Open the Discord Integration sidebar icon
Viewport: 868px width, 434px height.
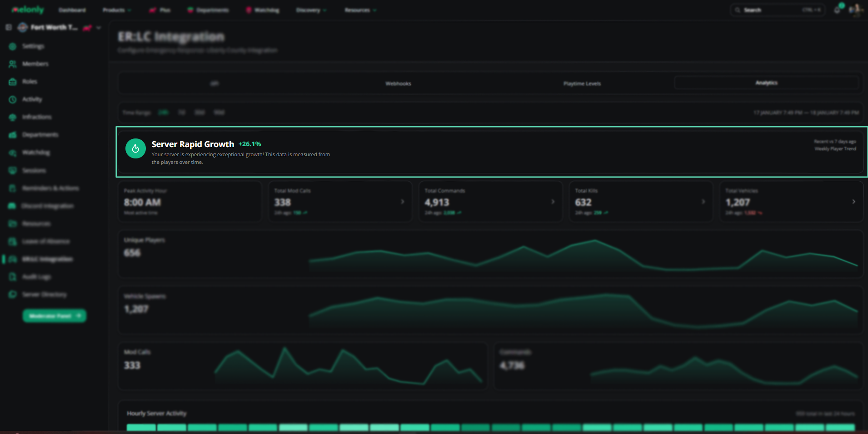pos(13,206)
